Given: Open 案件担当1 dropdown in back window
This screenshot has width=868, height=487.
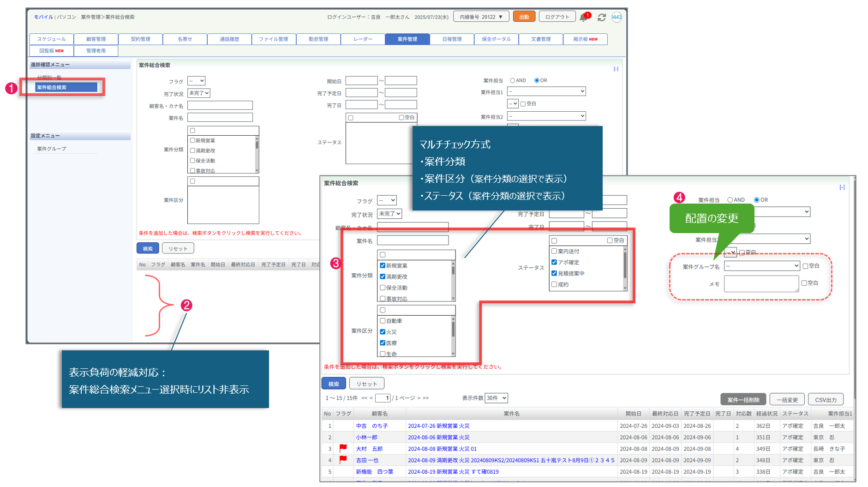Looking at the screenshot, I should 546,91.
